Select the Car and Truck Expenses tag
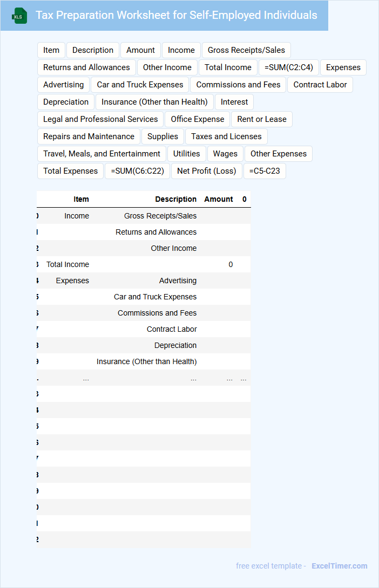The height and width of the screenshot is (588, 379). 140,85
